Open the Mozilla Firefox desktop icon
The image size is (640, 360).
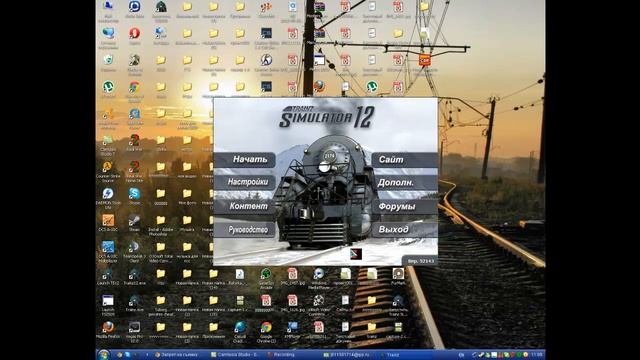(108, 330)
